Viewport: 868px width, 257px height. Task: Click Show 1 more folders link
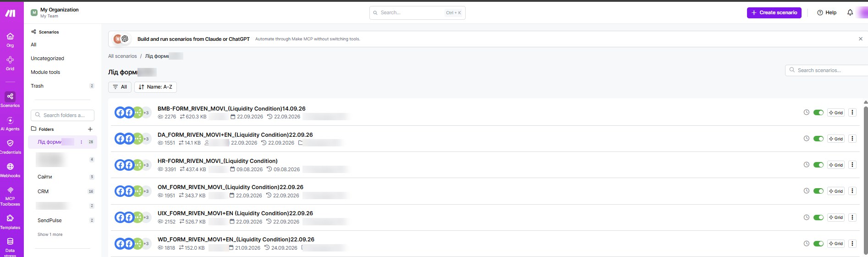pos(50,235)
